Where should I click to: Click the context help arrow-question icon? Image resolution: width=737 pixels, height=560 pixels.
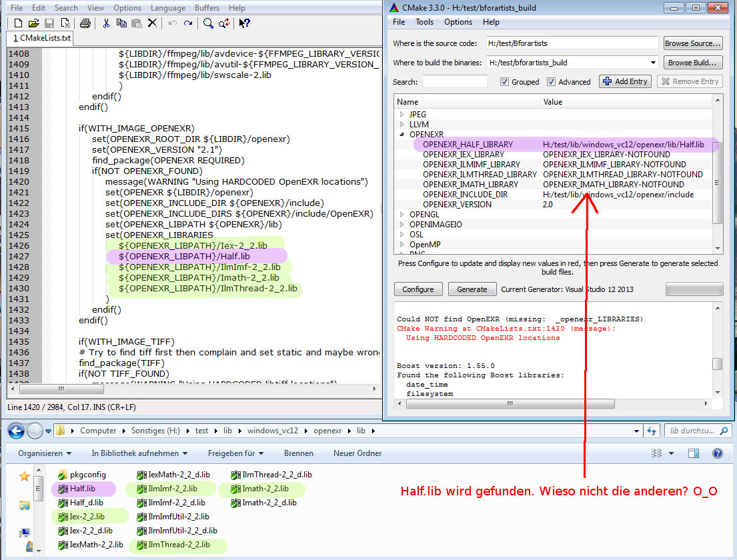pos(244,23)
